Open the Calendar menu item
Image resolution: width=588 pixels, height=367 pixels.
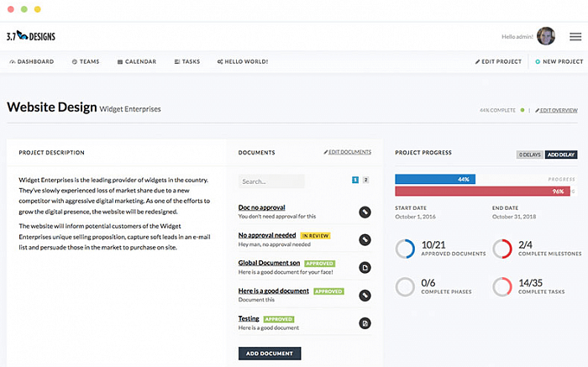pyautogui.click(x=136, y=61)
